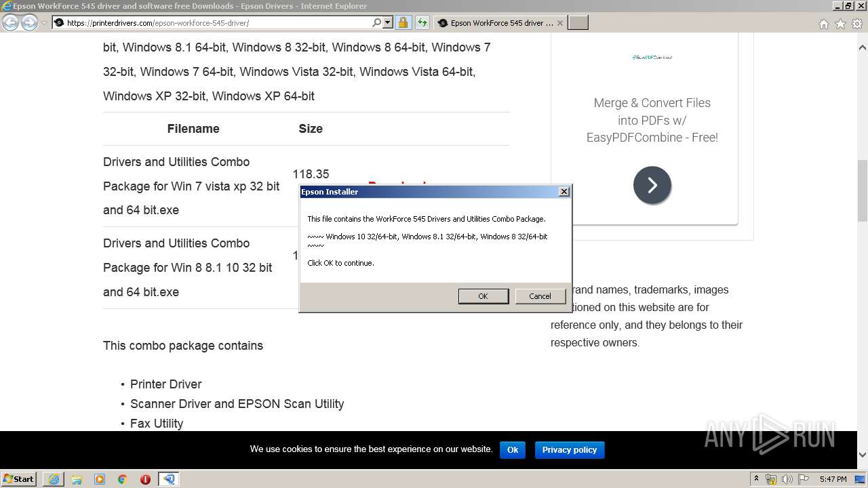Viewport: 868px width, 488px height.
Task: Open a new blank tab
Action: point(578,22)
